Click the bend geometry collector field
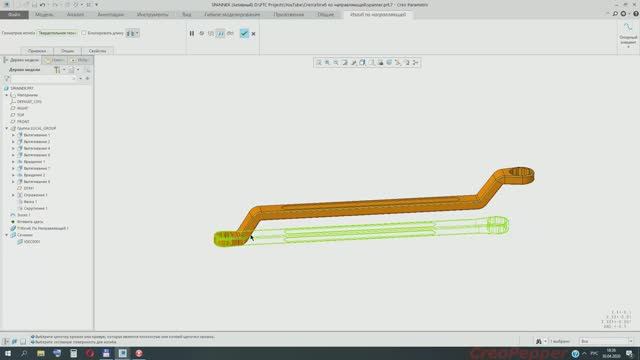The width and height of the screenshot is (640, 360). click(57, 33)
